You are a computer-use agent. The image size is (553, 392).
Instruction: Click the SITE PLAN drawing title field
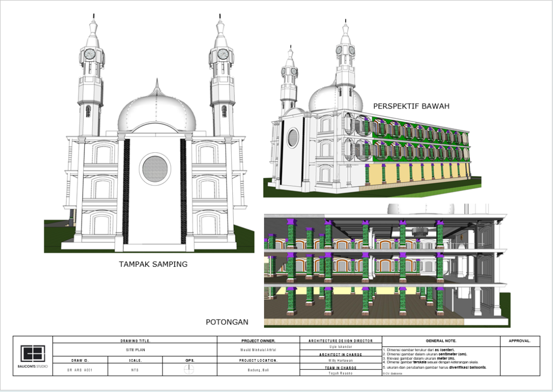coord(134,350)
